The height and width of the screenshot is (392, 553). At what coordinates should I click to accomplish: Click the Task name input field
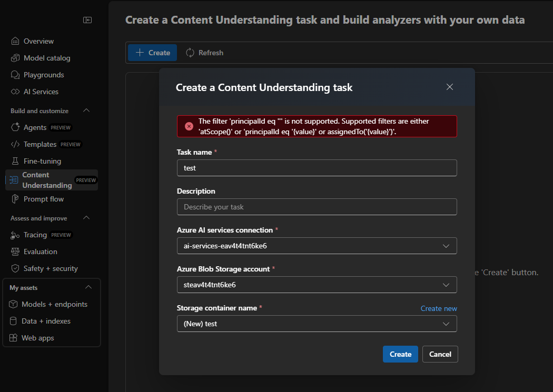click(x=317, y=168)
